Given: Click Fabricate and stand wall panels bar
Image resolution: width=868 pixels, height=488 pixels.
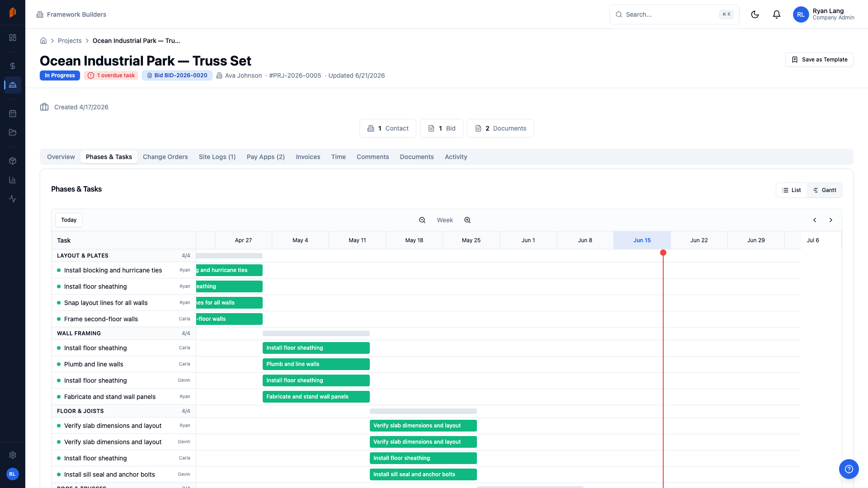Looking at the screenshot, I should pyautogui.click(x=316, y=397).
